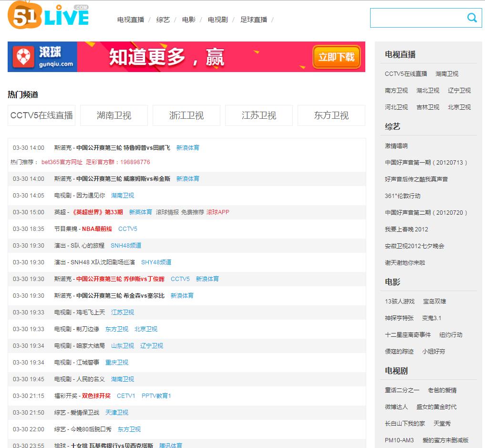Open sidebar CCTV5在线直播 link
This screenshot has width=485, height=448.
406,74
